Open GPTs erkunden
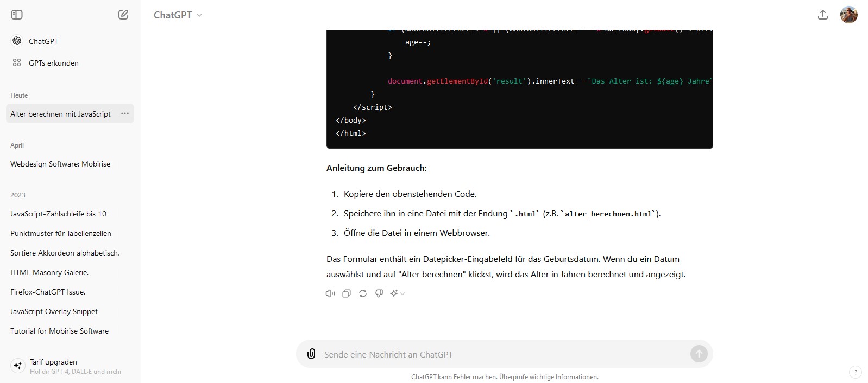The image size is (868, 383). 53,63
